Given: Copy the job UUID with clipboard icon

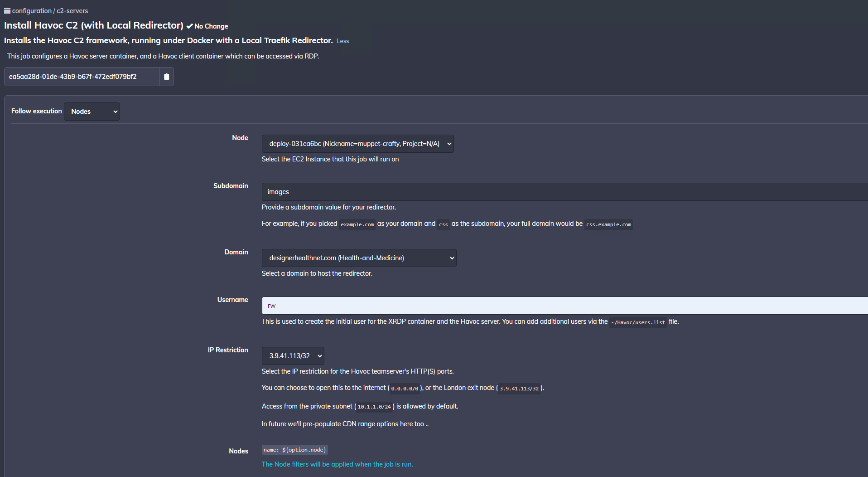Looking at the screenshot, I should pyautogui.click(x=166, y=77).
